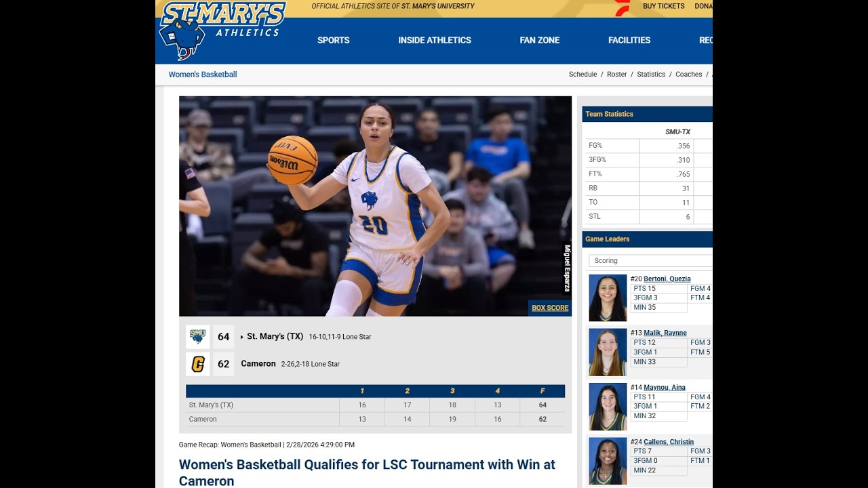Open Callens, Christin player link
The width and height of the screenshot is (868, 488).
click(669, 441)
